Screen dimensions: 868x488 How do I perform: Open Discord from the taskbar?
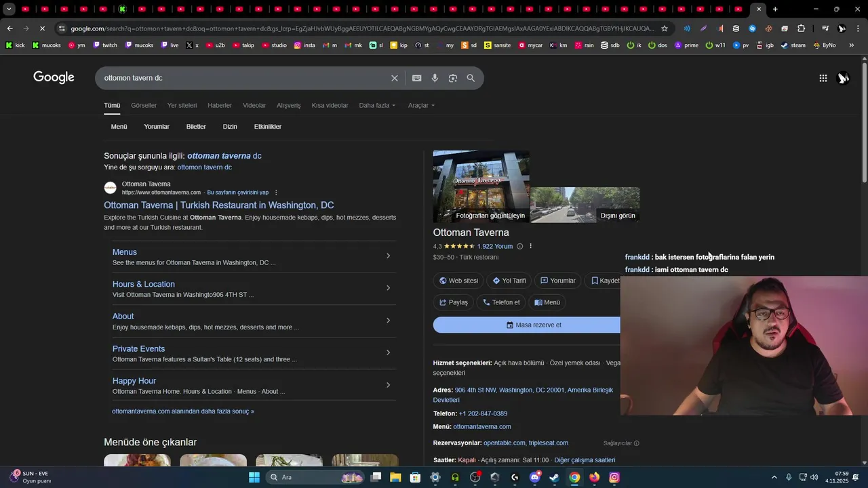(x=534, y=477)
